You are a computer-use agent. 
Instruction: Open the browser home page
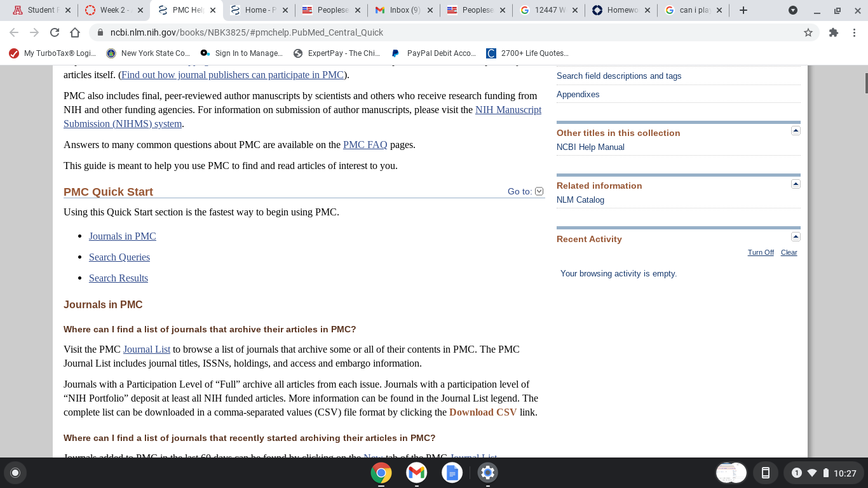[x=75, y=32]
